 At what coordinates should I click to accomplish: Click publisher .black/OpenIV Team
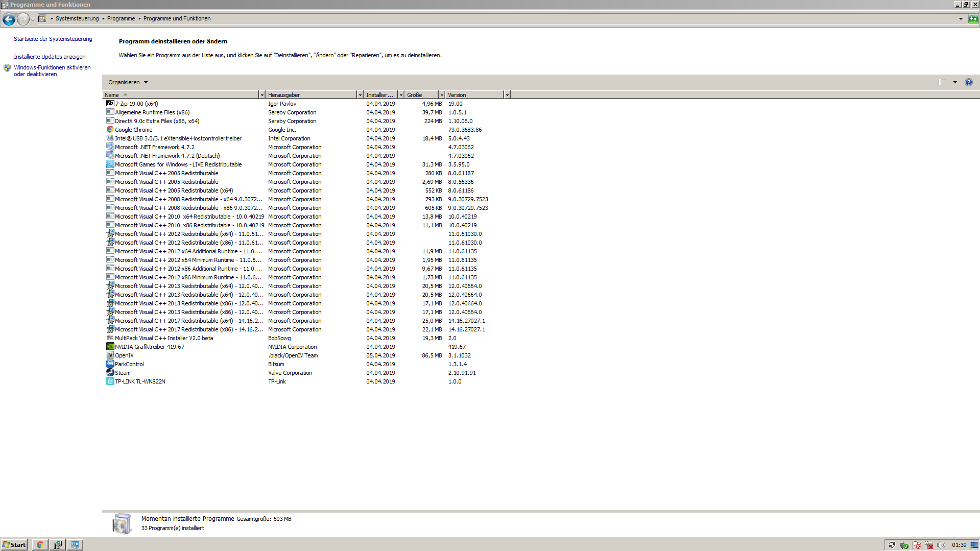point(293,355)
